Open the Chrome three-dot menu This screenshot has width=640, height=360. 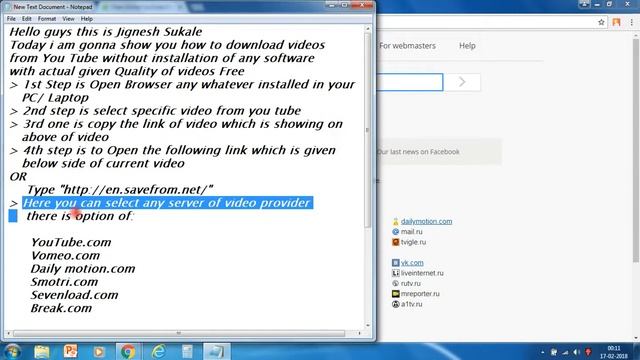[631, 22]
